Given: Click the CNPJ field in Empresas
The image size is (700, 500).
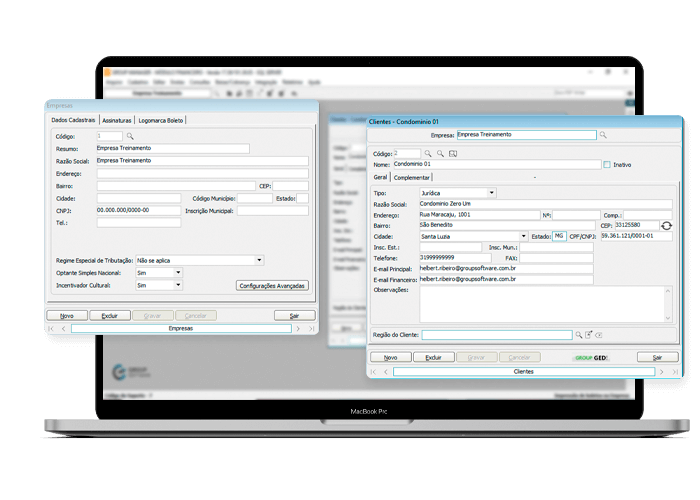Looking at the screenshot, I should pos(139,210).
